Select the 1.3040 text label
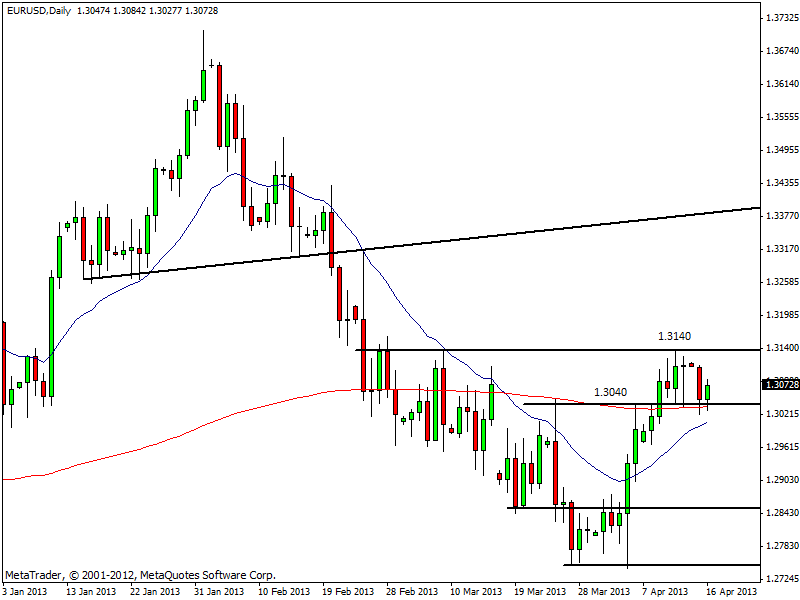This screenshot has height=600, width=800. (x=612, y=392)
